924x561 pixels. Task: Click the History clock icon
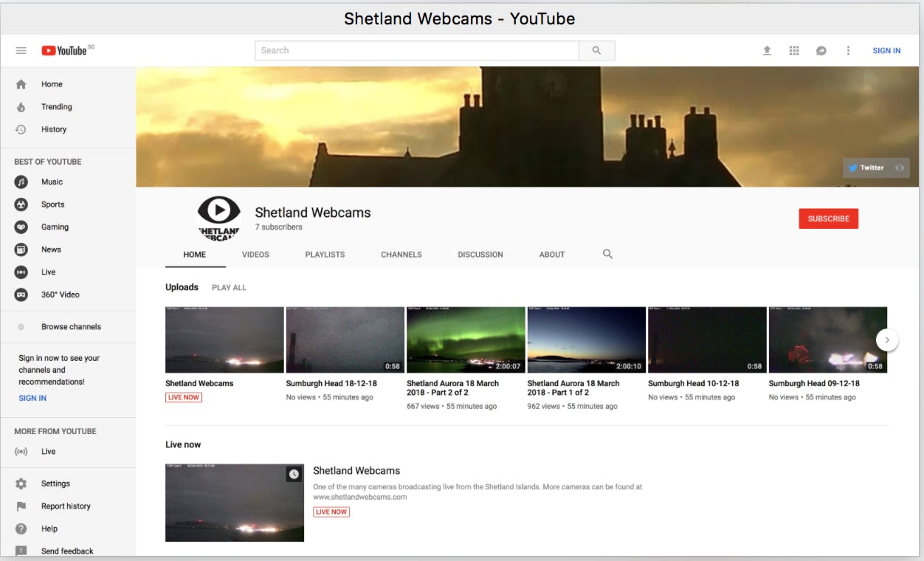(x=21, y=129)
